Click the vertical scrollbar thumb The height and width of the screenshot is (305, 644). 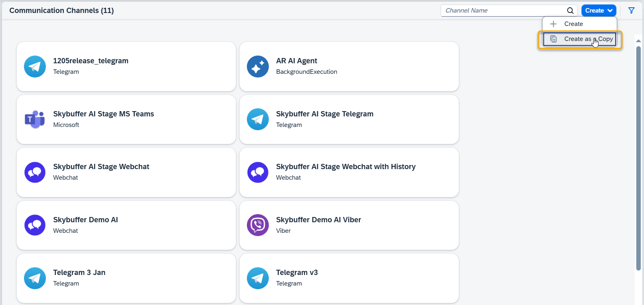pyautogui.click(x=638, y=158)
